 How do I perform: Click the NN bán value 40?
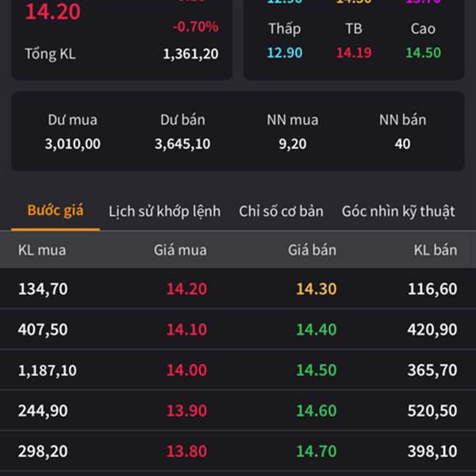click(402, 144)
